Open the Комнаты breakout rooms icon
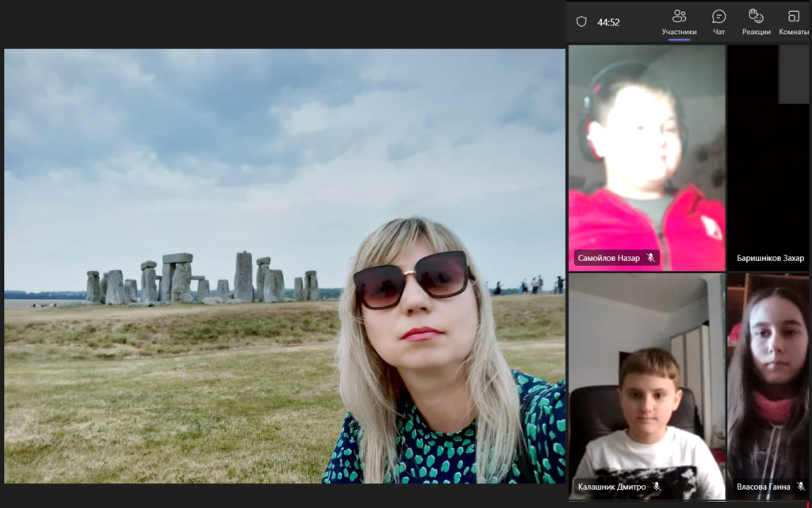Screen dimensions: 812x508 click(x=795, y=15)
